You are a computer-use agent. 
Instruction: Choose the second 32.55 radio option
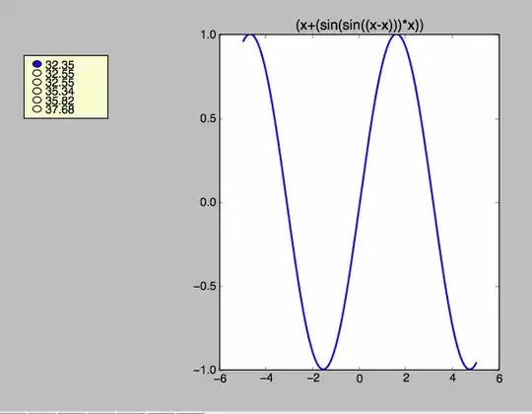(37, 82)
